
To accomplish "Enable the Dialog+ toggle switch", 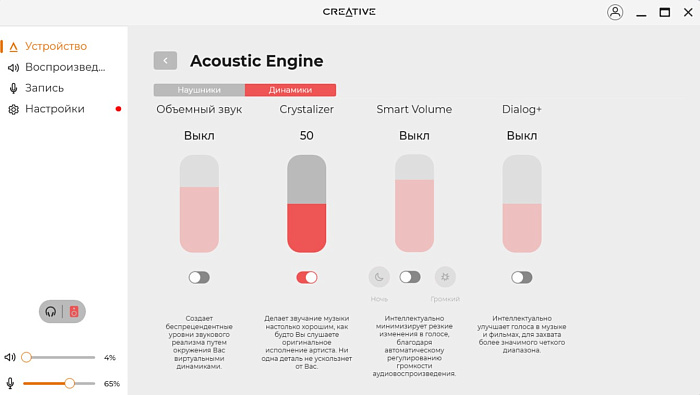I will pyautogui.click(x=522, y=278).
